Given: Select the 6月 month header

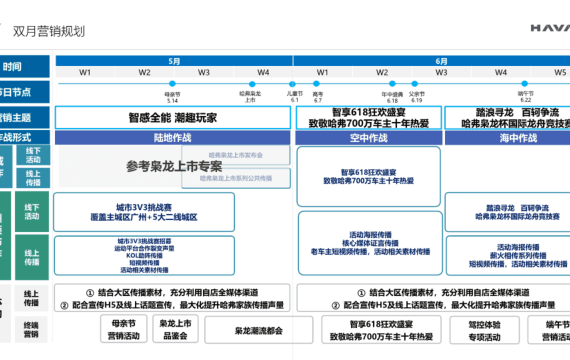Looking at the screenshot, I should (432, 61).
